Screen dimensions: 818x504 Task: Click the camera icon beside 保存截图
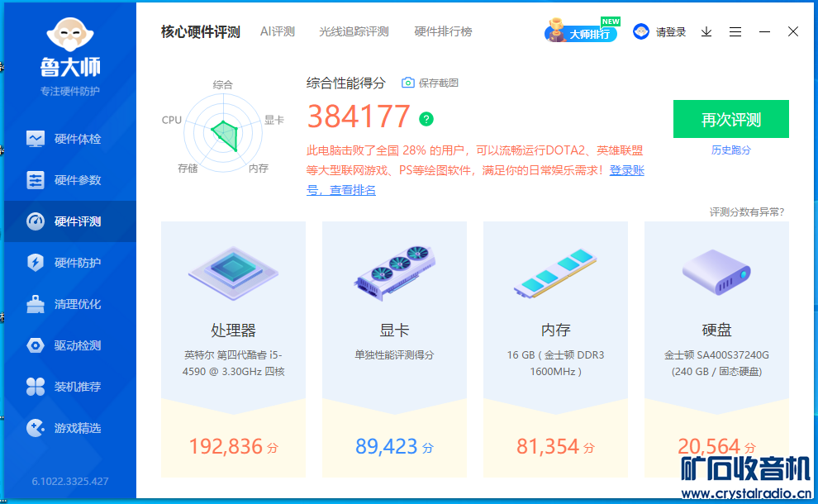[408, 83]
